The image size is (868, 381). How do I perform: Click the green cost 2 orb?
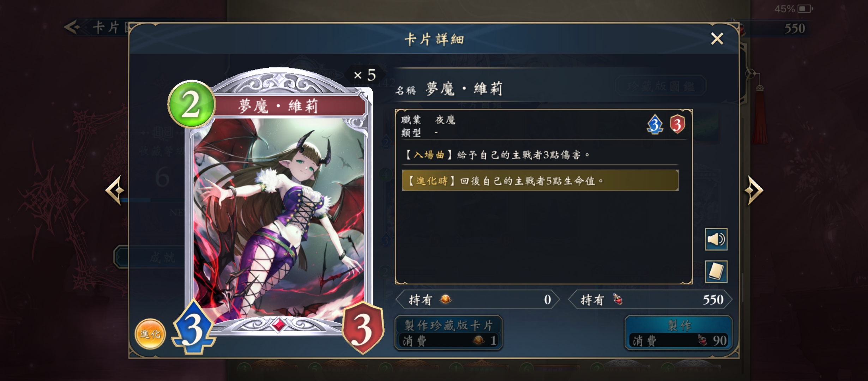point(191,104)
